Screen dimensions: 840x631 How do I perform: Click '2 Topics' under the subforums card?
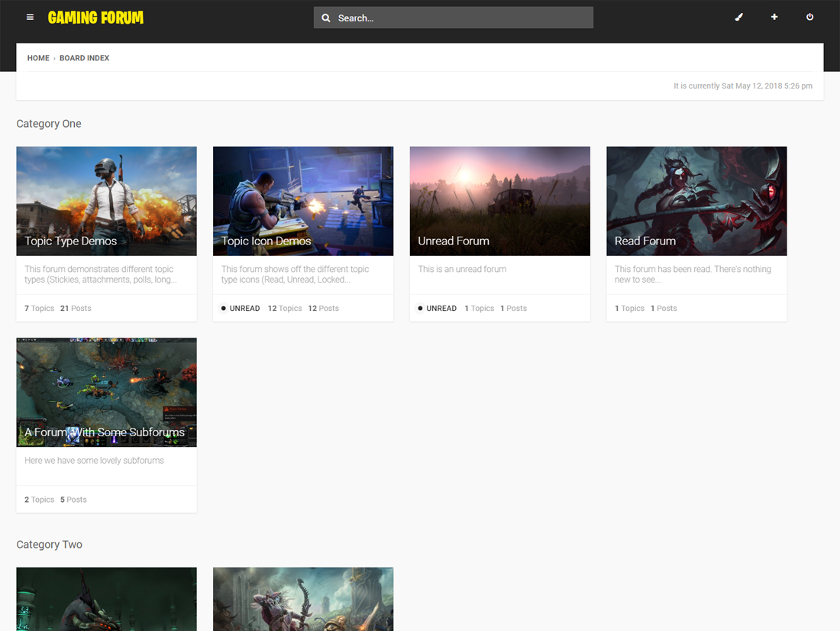[x=39, y=500]
